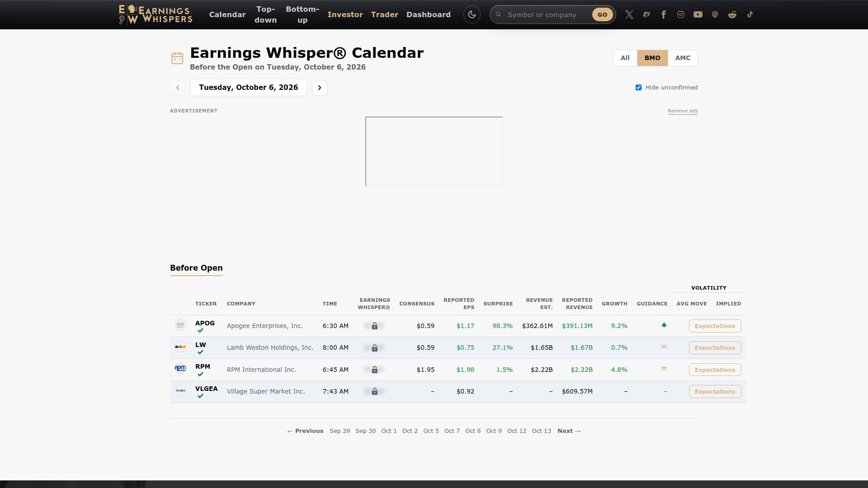Toggle dark mode with the moon icon

(x=472, y=14)
